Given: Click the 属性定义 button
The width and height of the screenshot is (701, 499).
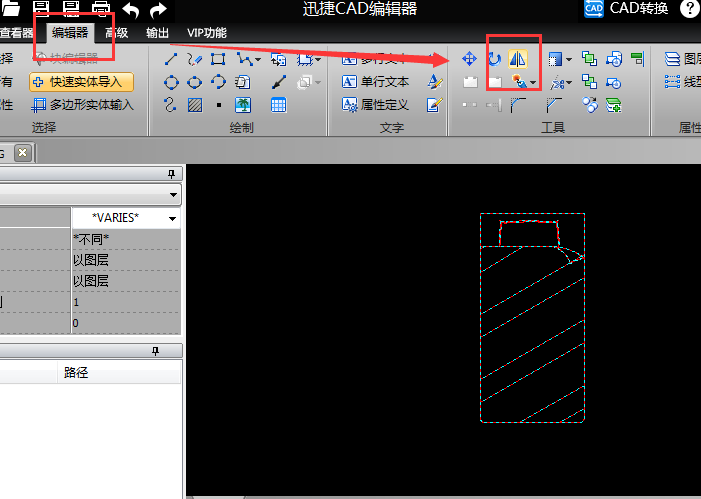Looking at the screenshot, I should tap(376, 105).
